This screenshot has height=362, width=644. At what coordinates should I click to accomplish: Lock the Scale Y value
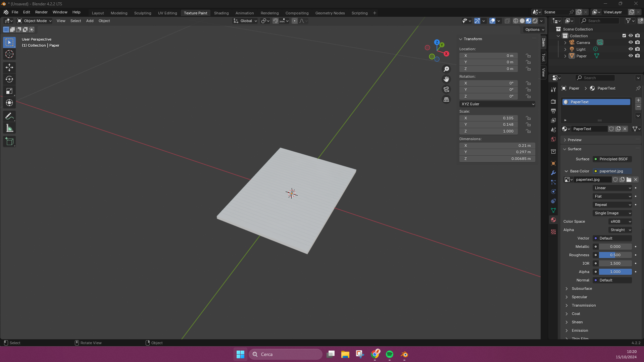pyautogui.click(x=528, y=124)
